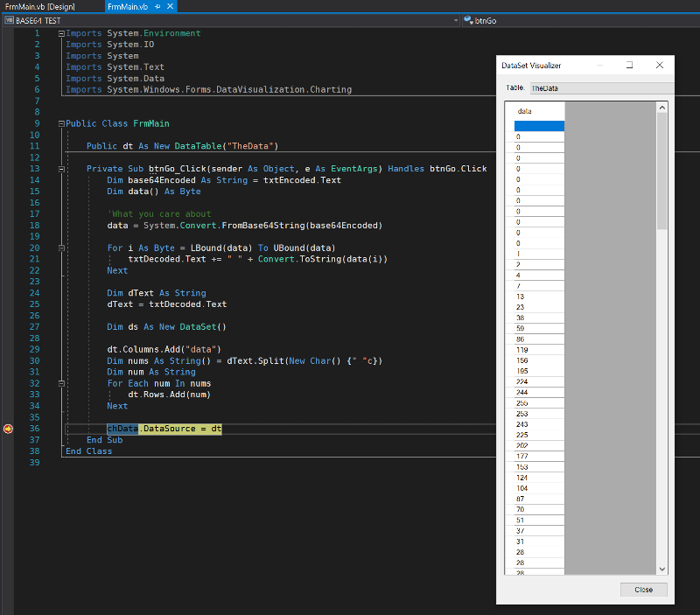
Task: Pin the FrmMain.vb tab
Action: [157, 6]
